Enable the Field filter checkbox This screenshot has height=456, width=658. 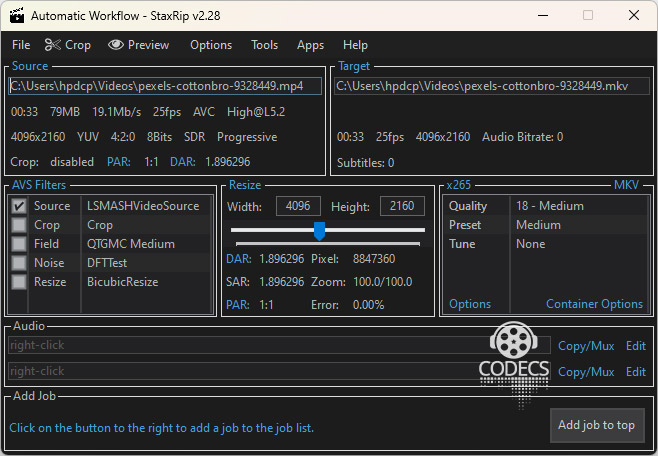pos(18,244)
